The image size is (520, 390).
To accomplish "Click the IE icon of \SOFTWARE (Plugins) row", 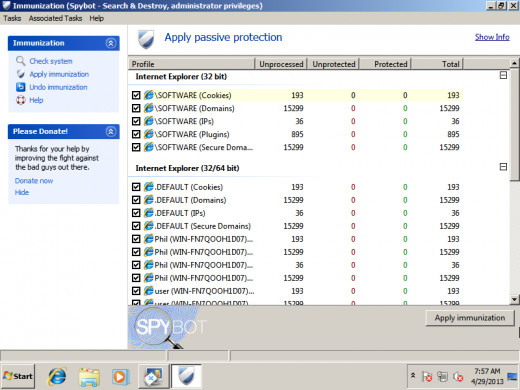I will [x=149, y=134].
